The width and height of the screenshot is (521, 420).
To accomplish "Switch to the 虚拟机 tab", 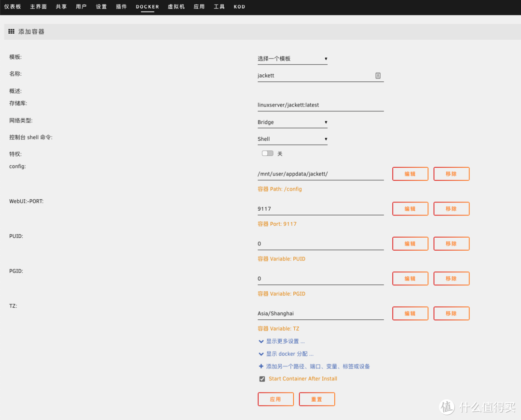I will tap(176, 7).
